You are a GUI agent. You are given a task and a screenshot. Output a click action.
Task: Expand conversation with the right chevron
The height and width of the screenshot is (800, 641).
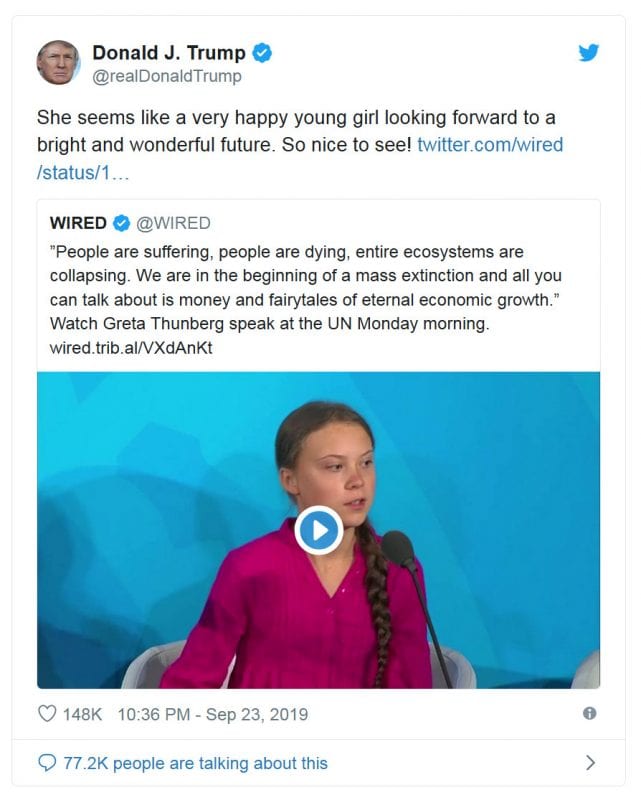(x=590, y=763)
